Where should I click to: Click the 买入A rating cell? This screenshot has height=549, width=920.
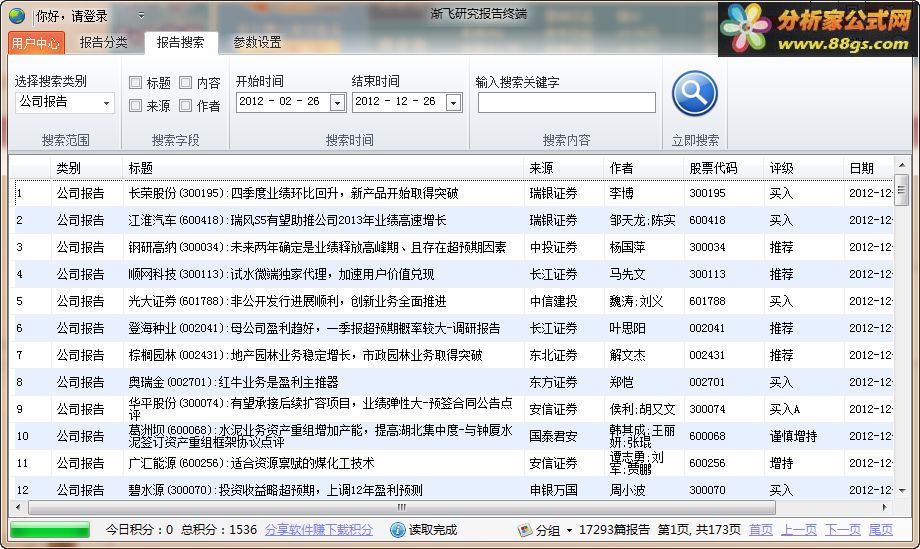pos(785,409)
